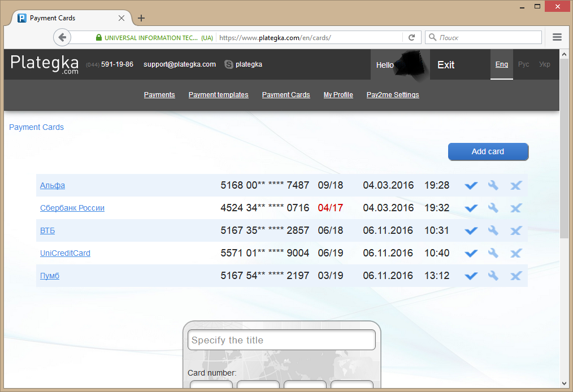The width and height of the screenshot is (573, 392).
Task: Open a new browser tab with plus
Action: [141, 18]
